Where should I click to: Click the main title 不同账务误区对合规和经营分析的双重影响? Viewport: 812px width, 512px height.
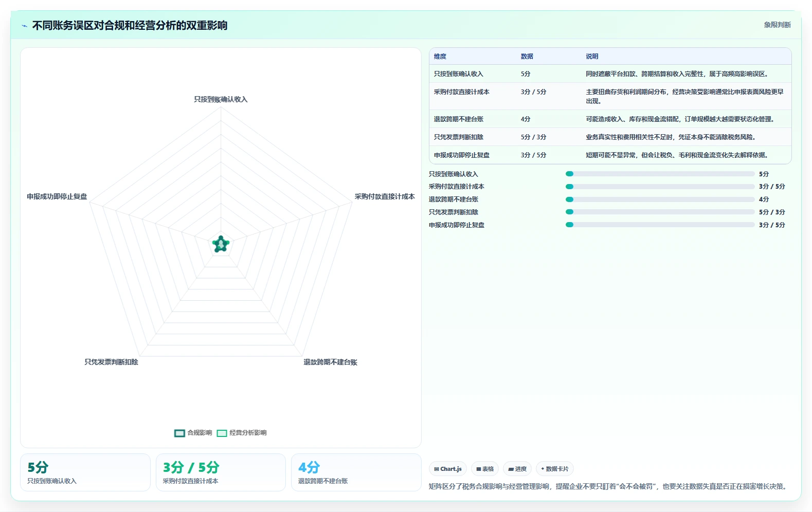coord(130,26)
